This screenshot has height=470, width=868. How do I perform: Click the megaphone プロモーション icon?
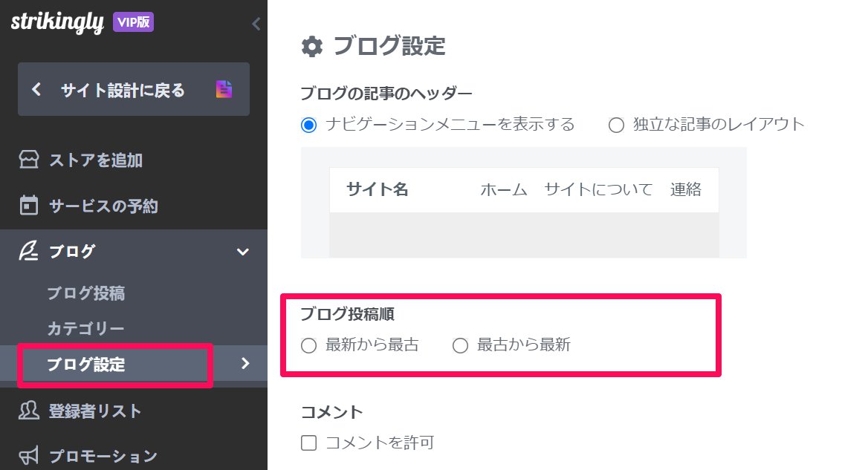tap(29, 456)
